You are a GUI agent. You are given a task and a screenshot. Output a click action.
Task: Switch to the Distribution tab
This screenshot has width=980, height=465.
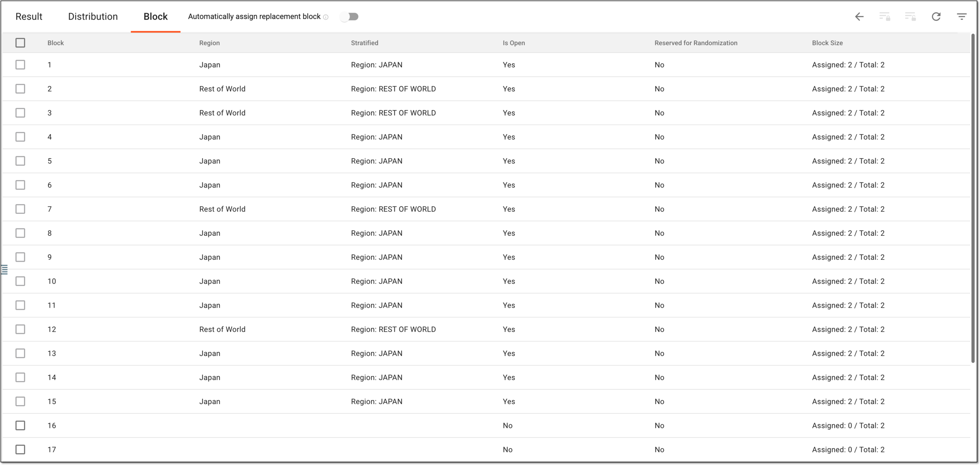[93, 16]
